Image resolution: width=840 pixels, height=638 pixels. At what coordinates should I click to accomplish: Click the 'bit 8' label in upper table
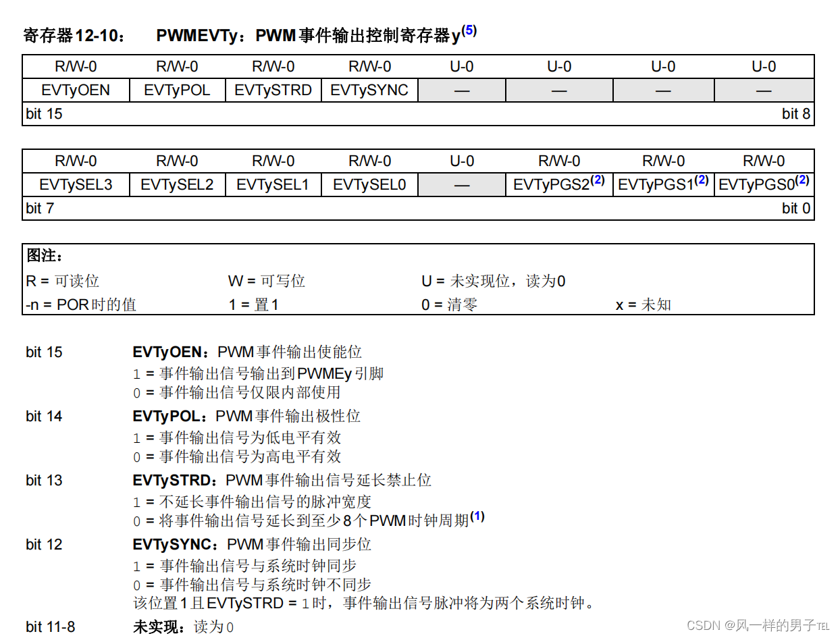[796, 114]
